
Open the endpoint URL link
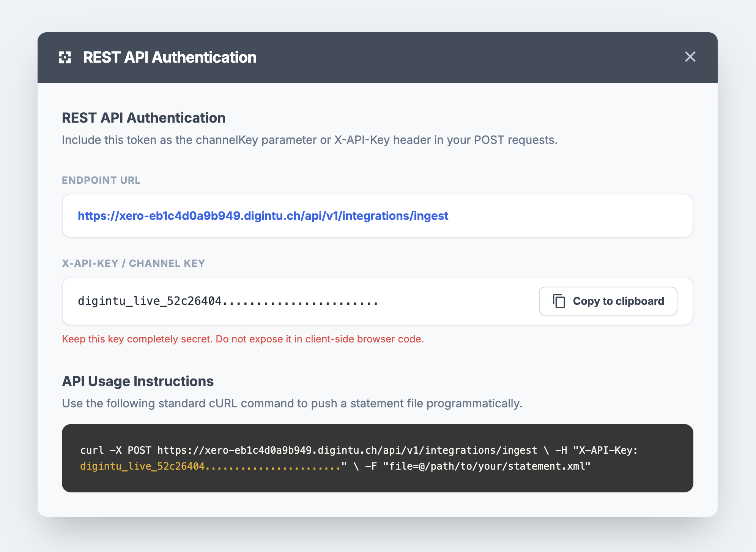coord(263,216)
